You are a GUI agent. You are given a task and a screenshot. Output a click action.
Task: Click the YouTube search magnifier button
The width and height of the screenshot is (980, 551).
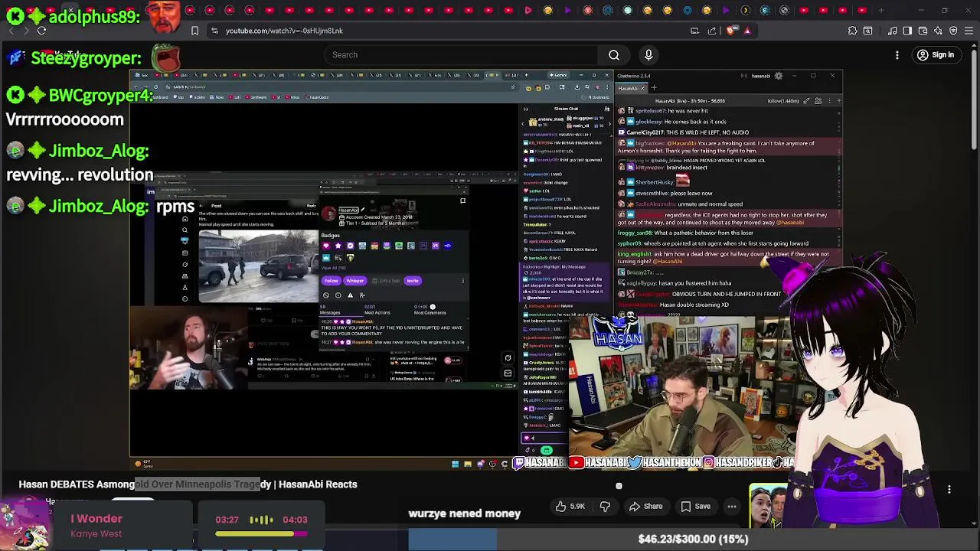614,55
